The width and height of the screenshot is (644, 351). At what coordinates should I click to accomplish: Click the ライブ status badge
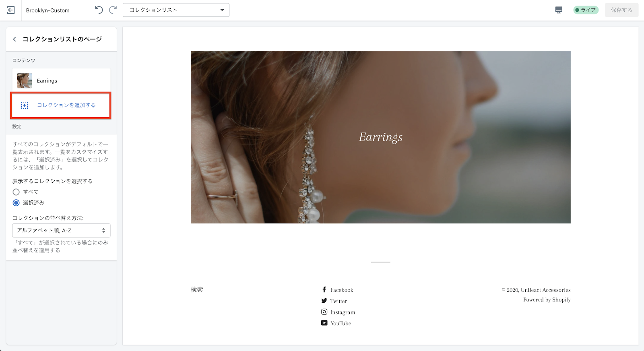coord(586,10)
